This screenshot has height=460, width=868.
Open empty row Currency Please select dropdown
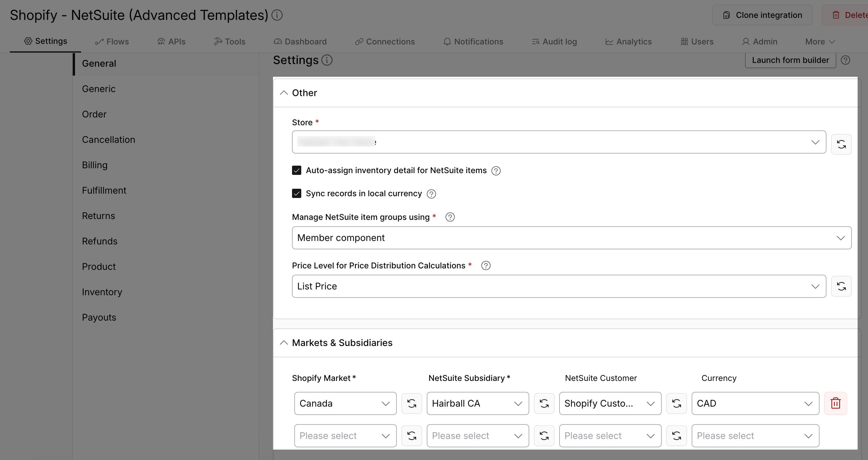tap(755, 436)
